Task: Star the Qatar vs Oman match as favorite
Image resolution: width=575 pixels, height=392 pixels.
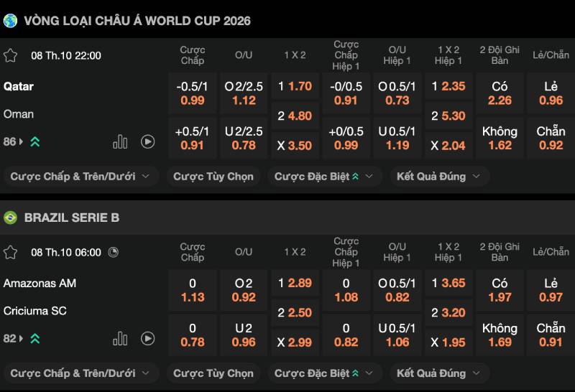Action: point(10,55)
